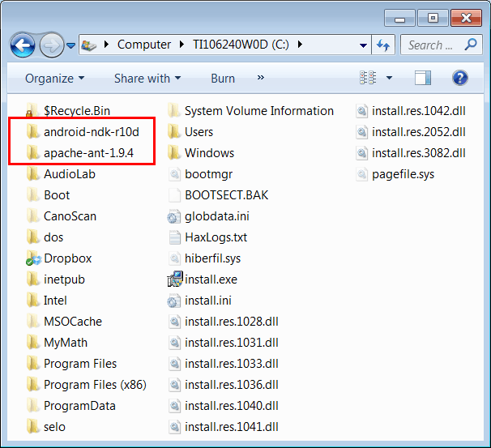Open the Organize menu
Image resolution: width=491 pixels, height=448 pixels.
(55, 79)
